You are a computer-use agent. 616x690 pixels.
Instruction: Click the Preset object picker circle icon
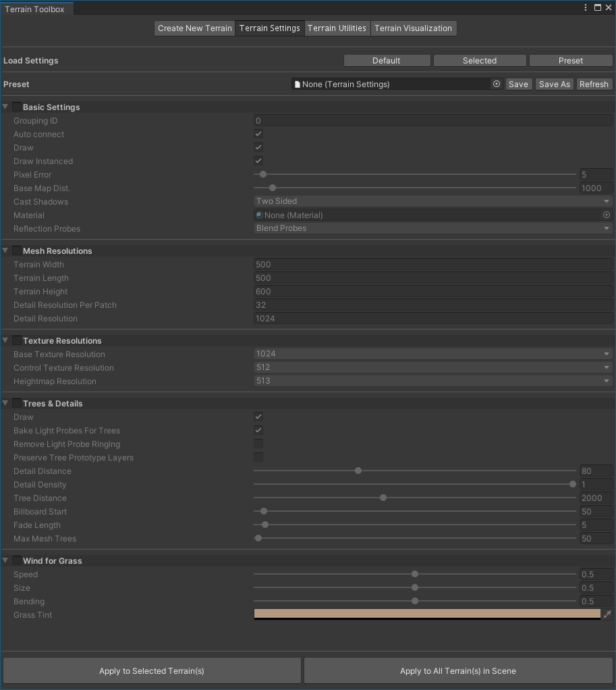click(497, 84)
